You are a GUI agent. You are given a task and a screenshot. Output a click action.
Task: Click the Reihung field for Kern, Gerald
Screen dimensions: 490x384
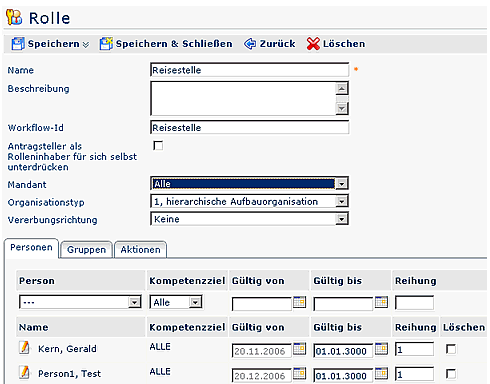tap(414, 349)
